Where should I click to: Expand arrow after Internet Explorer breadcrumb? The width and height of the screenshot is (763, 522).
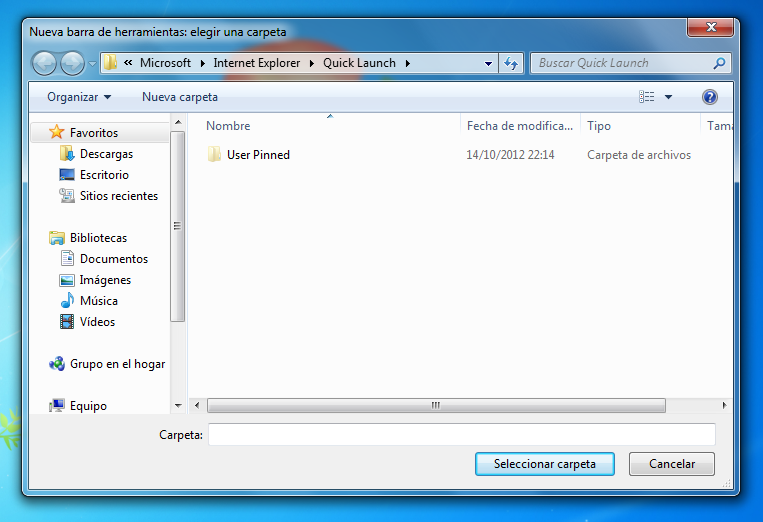tap(311, 63)
